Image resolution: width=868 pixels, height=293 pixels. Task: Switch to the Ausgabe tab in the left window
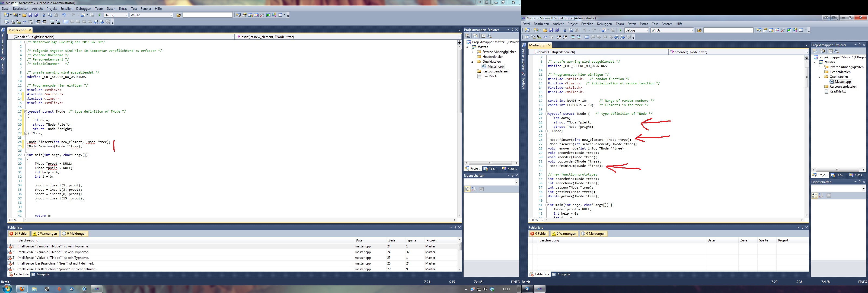tap(40, 274)
